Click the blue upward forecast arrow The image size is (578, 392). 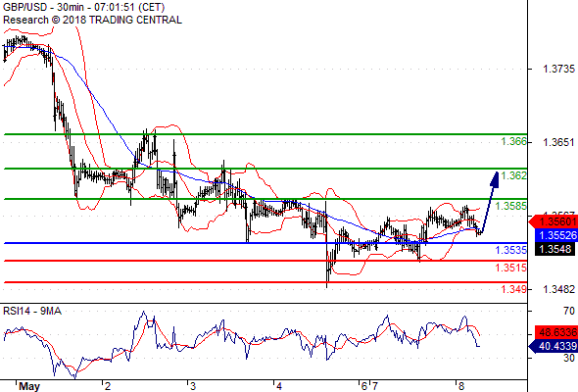(490, 202)
